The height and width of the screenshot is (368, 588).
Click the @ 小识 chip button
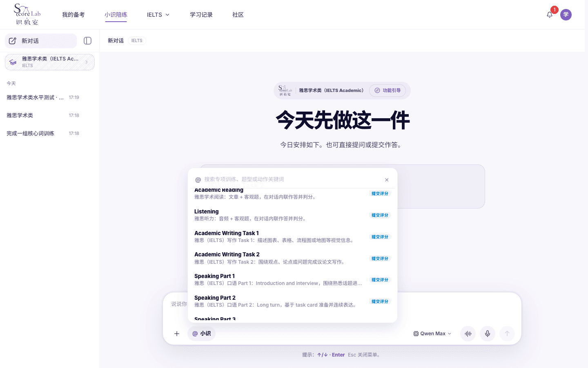coord(201,334)
